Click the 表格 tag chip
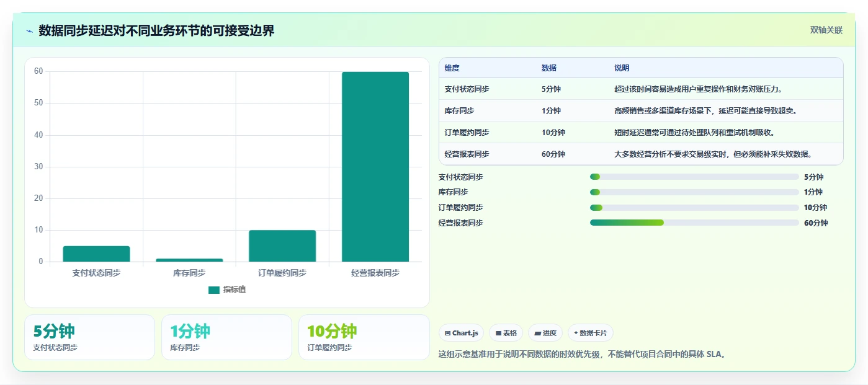 pyautogui.click(x=506, y=333)
